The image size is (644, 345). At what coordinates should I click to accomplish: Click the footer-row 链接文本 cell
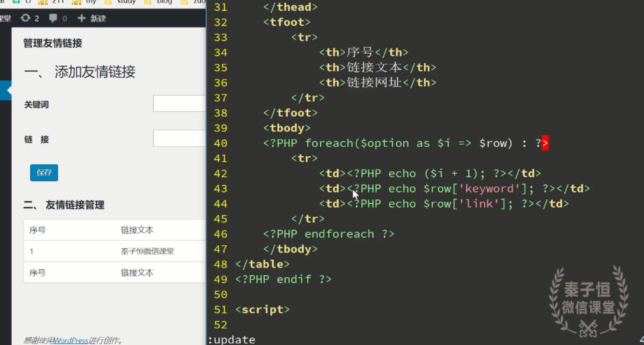pos(137,273)
